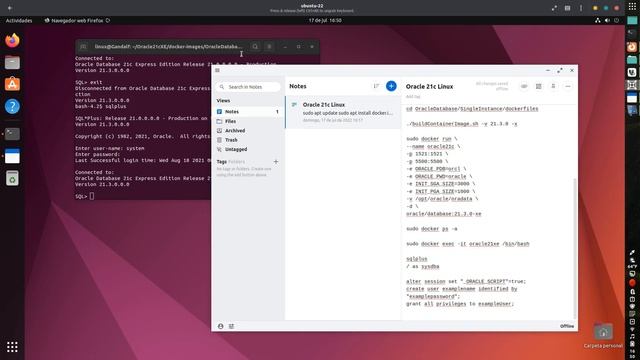This screenshot has height=360, width=640.
Task: Pin the note with the pin icon
Action: [x=553, y=86]
